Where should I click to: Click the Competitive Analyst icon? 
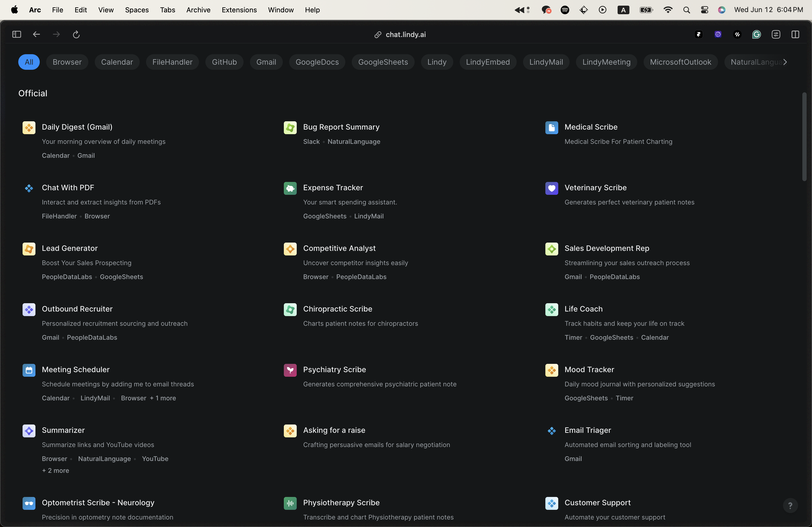pyautogui.click(x=290, y=249)
